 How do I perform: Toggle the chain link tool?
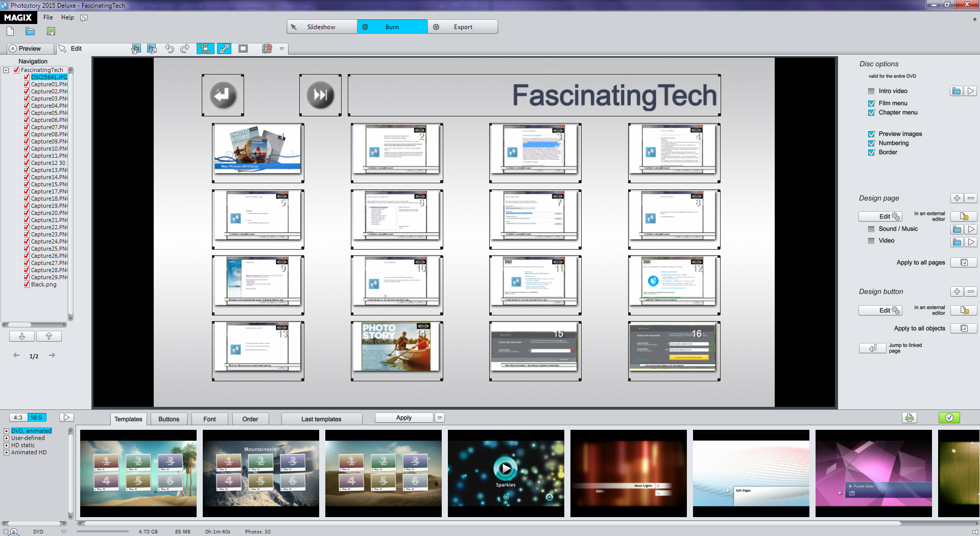click(x=224, y=48)
